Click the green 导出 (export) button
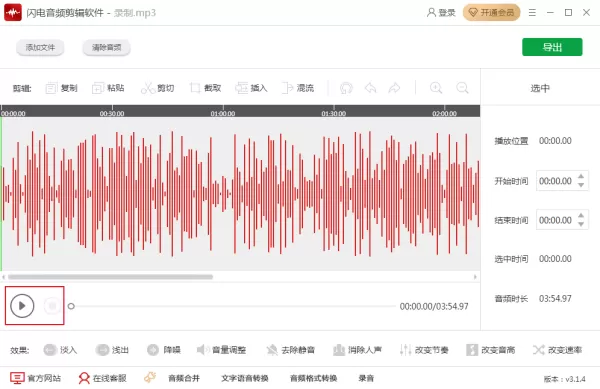This screenshot has height=389, width=600. click(552, 47)
